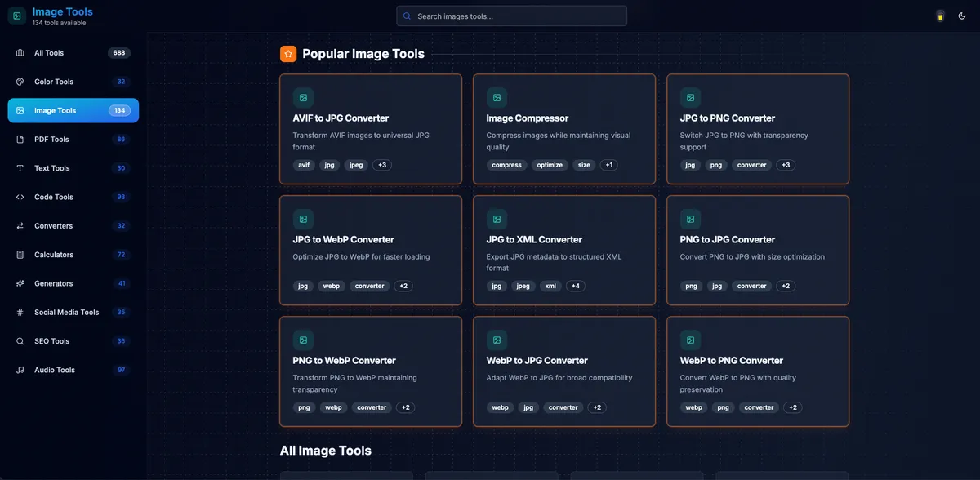The image size is (980, 480).
Task: Click the jpeg tag on the AVIF card
Action: [x=356, y=165]
